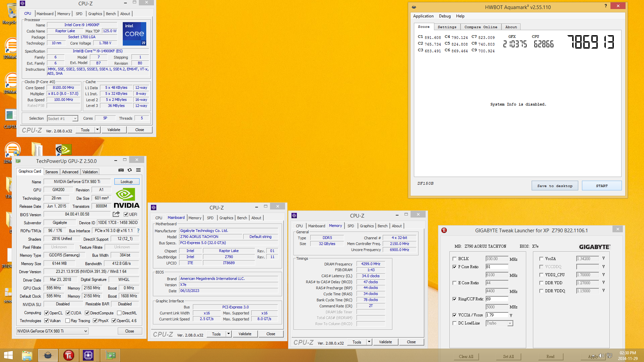Screen dimensions: 644x362
Task: Click the P Core Ratio input field
Action: point(497,267)
